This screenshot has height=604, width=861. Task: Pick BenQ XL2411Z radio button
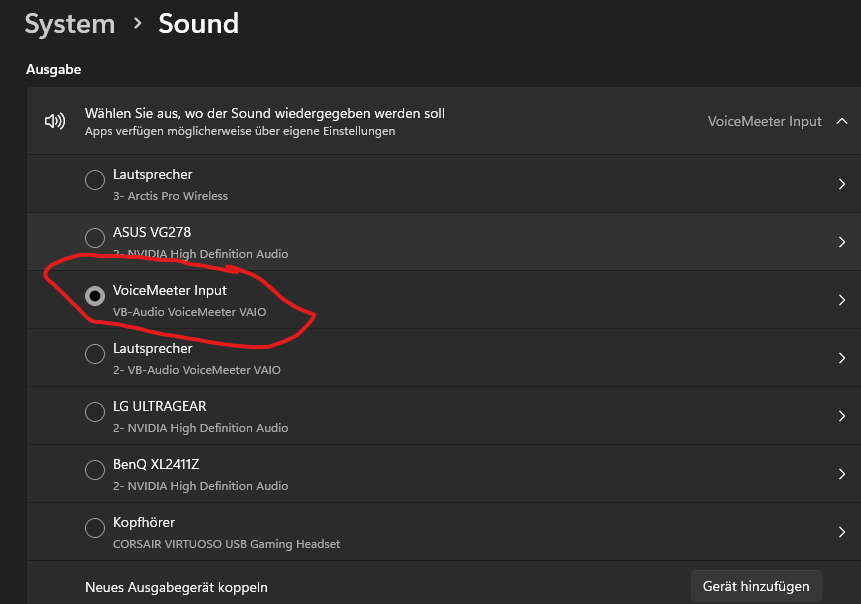[95, 470]
